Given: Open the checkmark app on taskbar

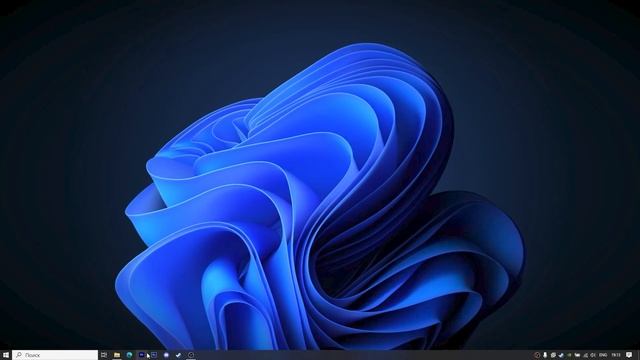Looking at the screenshot, I should 178,355.
